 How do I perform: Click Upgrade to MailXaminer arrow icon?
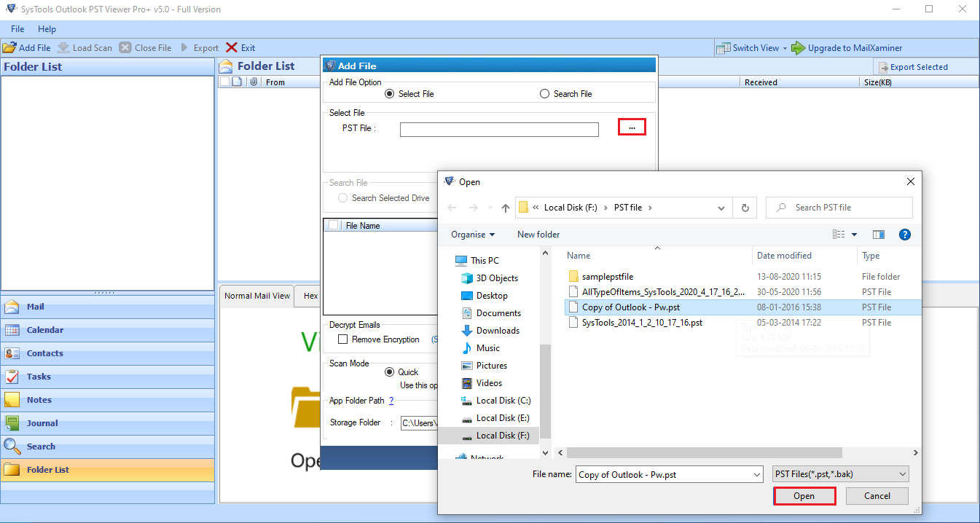pos(797,48)
